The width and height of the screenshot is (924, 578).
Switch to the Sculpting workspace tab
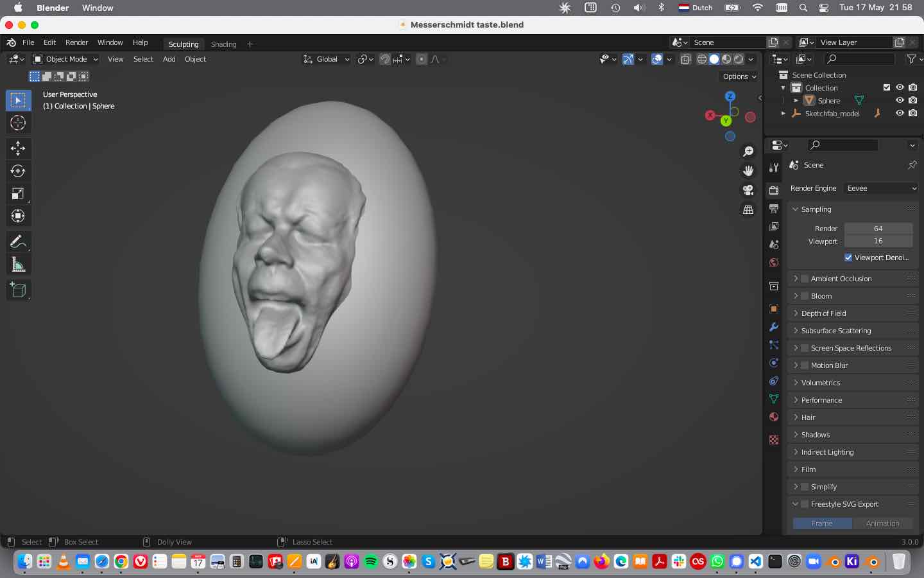pos(184,44)
